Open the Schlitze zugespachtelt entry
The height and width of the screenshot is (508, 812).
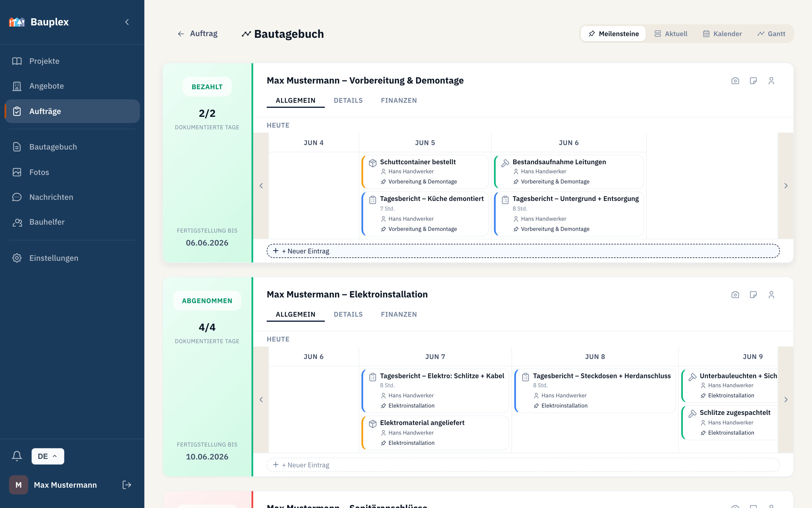click(730, 423)
